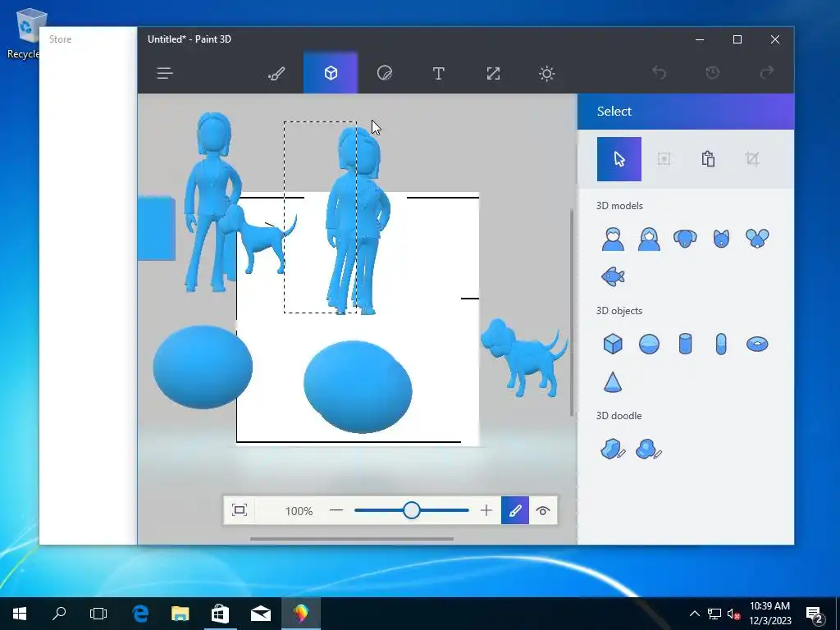Image resolution: width=840 pixels, height=630 pixels.
Task: Activate the Select arrow tool
Action: (x=619, y=159)
